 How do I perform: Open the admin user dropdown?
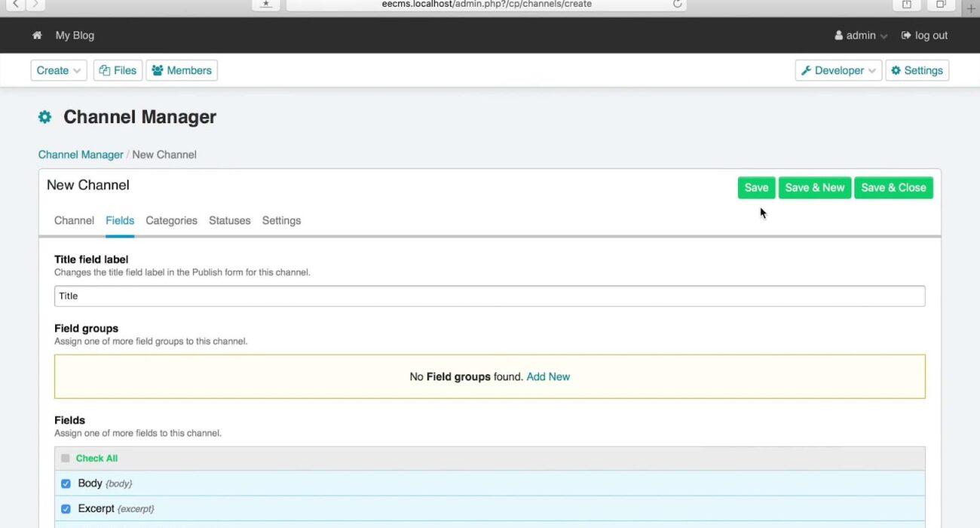861,35
